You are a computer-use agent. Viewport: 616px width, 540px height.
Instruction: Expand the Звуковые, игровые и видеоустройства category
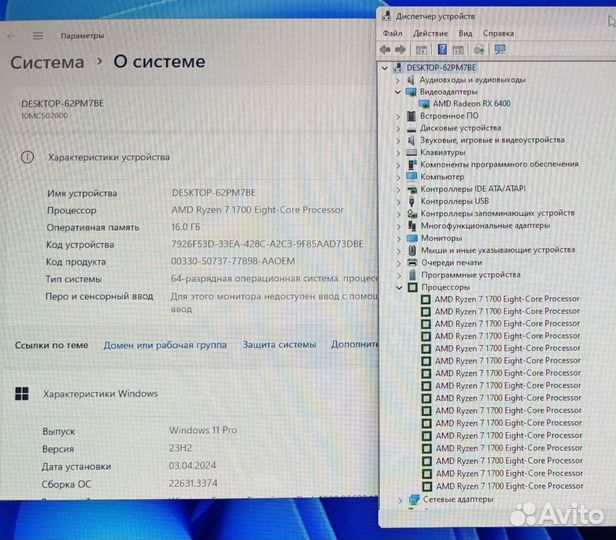coord(398,141)
